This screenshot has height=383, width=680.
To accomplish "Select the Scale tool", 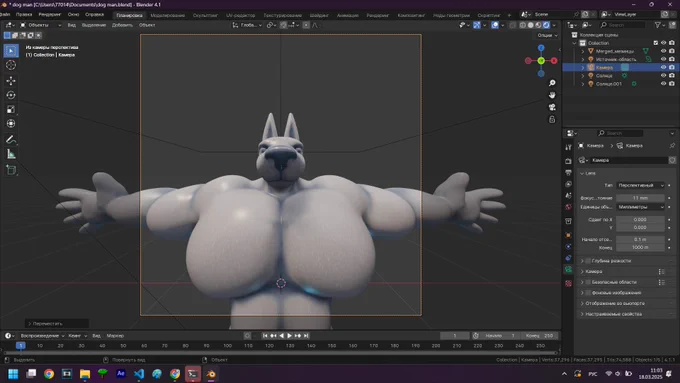I will pyautogui.click(x=11, y=109).
